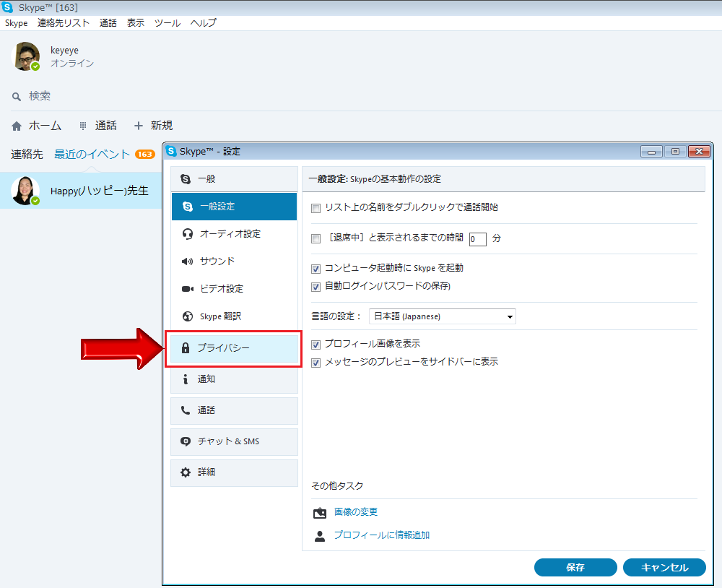Click the plus icon beside 新規
Screen dimensions: 722x588
138,126
